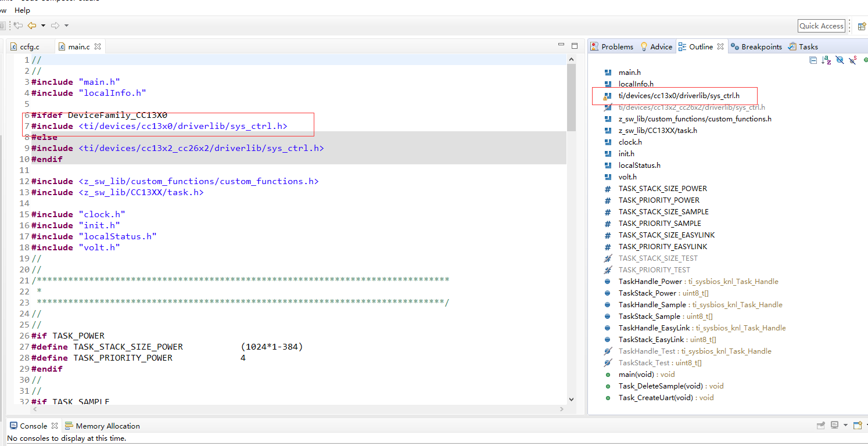Viewport: 868px width, 446px height.
Task: Minimize the editor area
Action: click(x=561, y=45)
